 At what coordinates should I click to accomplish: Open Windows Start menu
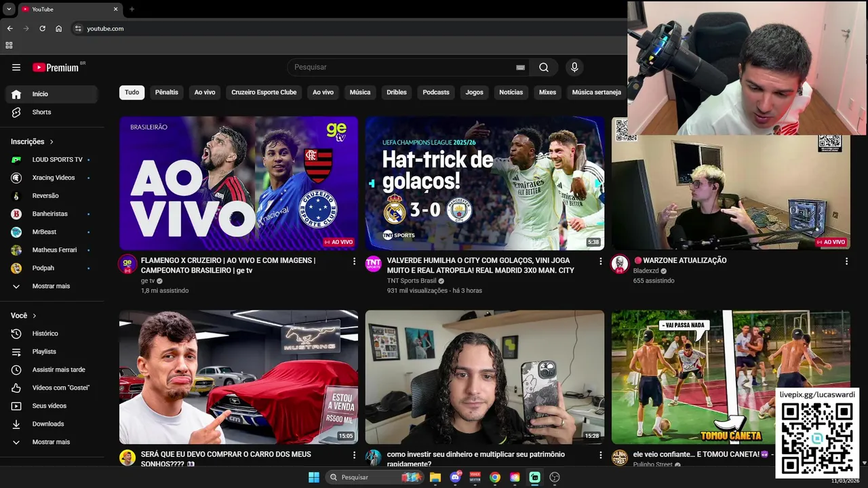314,477
